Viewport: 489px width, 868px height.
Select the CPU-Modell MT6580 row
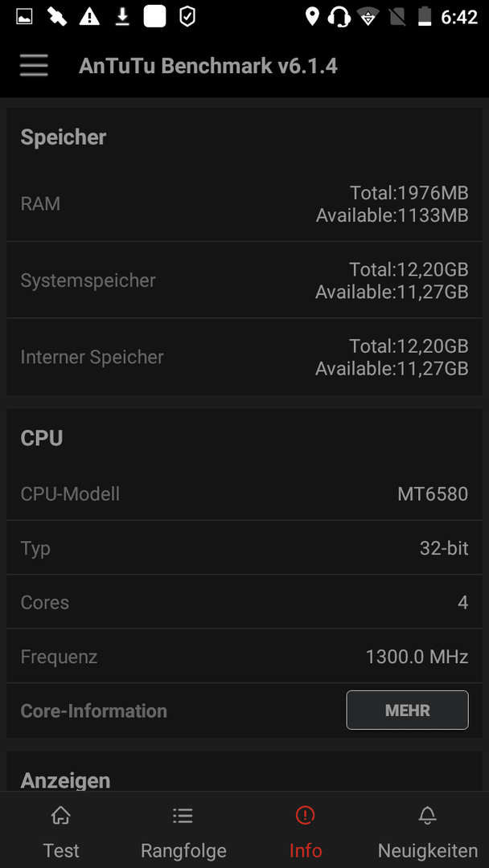click(244, 493)
